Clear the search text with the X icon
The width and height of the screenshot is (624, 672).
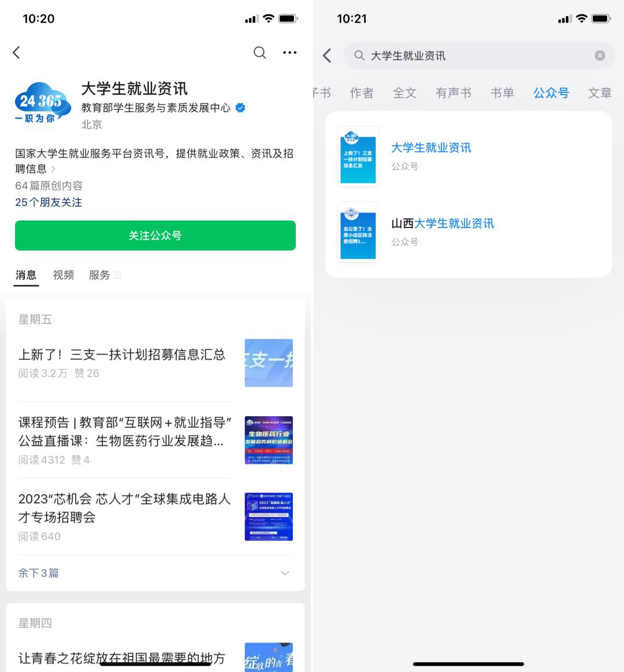pyautogui.click(x=600, y=55)
